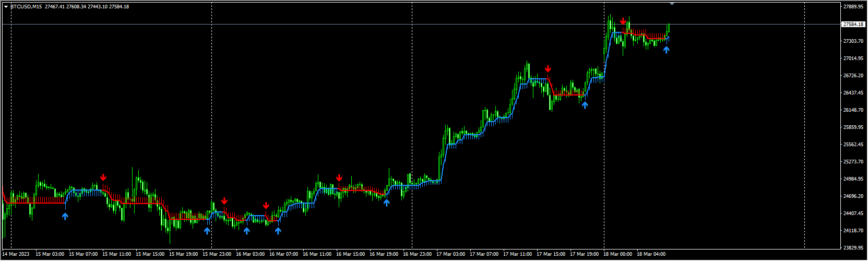The height and width of the screenshot is (261, 868).
Task: Select the blue buy arrow under the latest candles
Action: pyautogui.click(x=666, y=50)
